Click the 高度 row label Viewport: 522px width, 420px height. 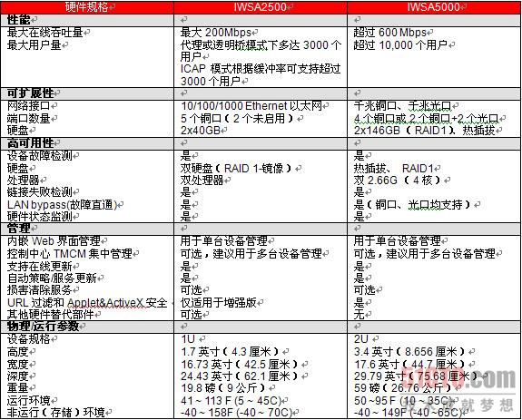coord(18,352)
